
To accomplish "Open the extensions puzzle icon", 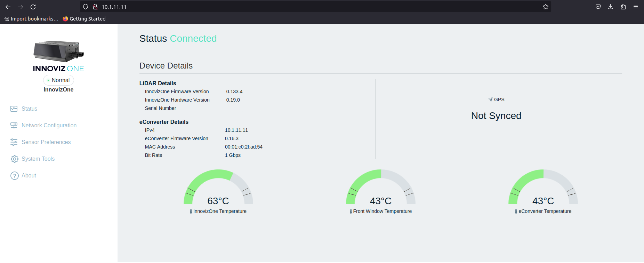I will 623,7.
